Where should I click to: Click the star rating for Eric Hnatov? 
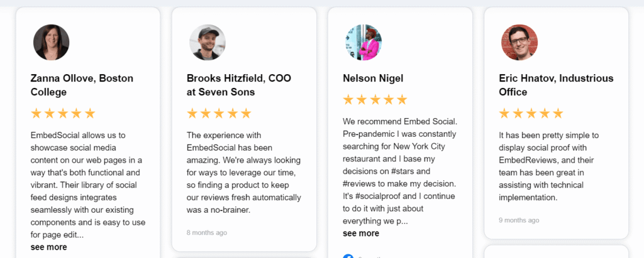coord(531,114)
